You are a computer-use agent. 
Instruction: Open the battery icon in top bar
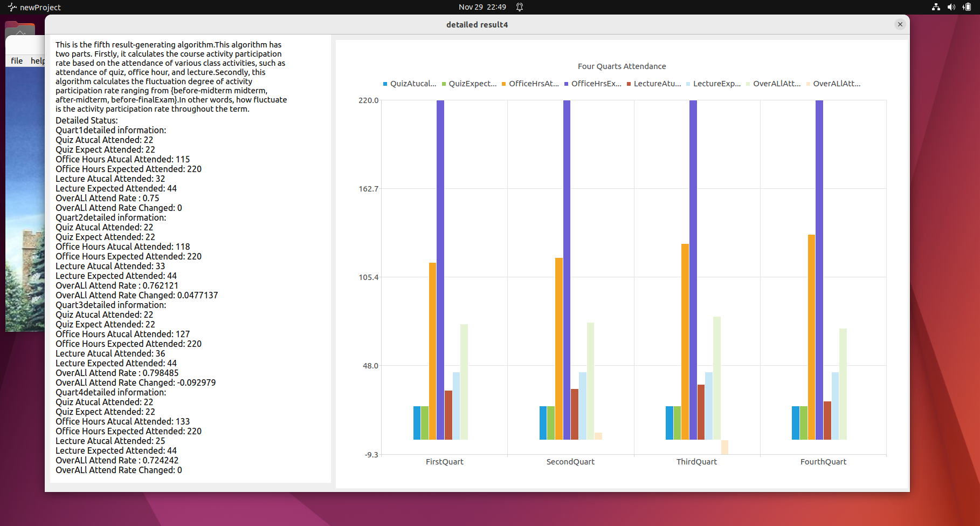pyautogui.click(x=967, y=7)
